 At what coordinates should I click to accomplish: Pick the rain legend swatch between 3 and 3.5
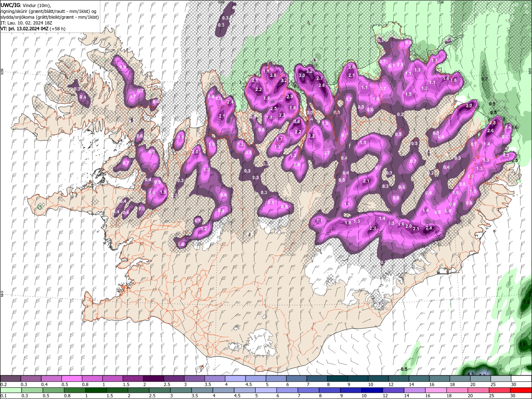(180, 390)
